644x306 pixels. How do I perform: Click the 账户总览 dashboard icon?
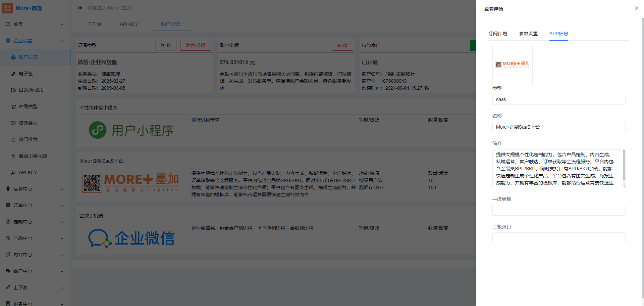(x=13, y=57)
